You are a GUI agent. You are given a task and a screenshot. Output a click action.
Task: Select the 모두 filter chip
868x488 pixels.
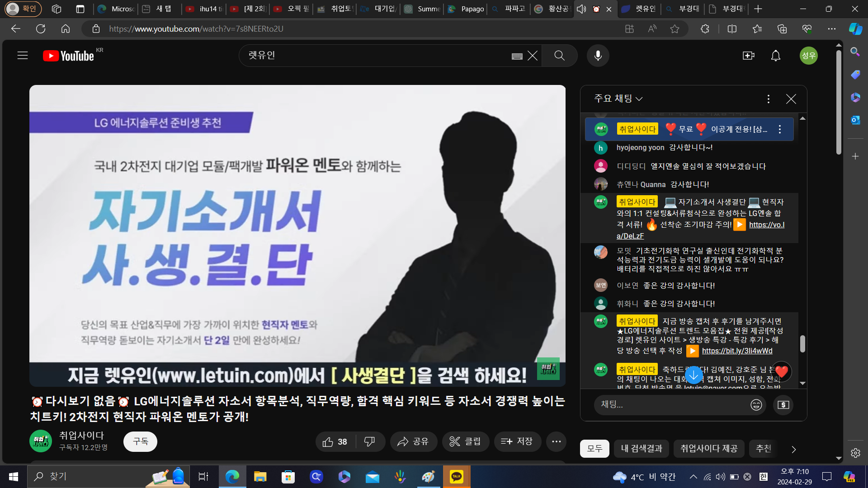(x=594, y=449)
